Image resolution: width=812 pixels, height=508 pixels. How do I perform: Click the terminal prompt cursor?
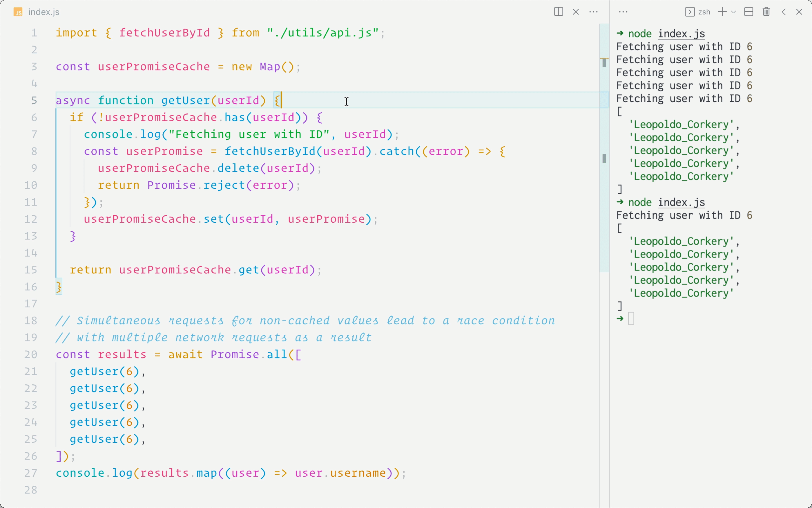point(631,318)
